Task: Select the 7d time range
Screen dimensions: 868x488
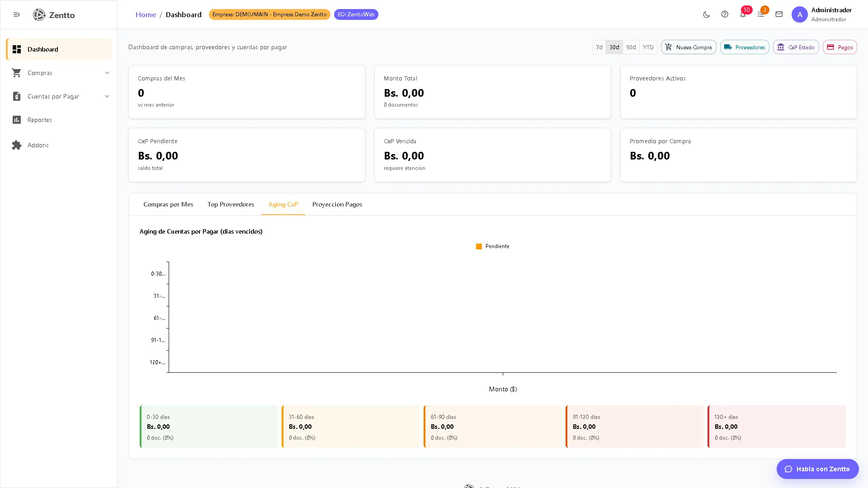Action: coord(599,47)
